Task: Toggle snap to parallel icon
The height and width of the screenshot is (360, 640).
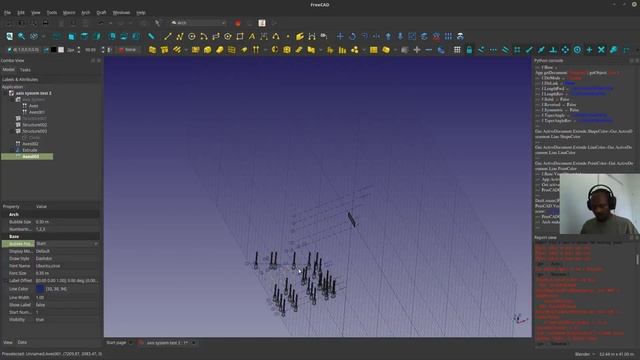Action: point(505,49)
